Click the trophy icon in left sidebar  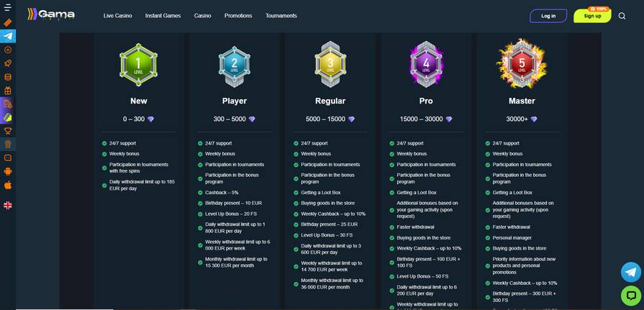(x=8, y=131)
